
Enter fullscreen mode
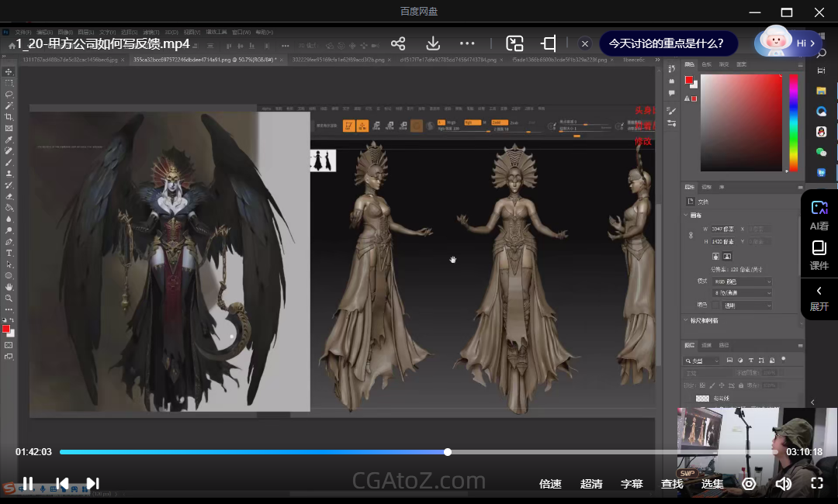click(x=816, y=484)
